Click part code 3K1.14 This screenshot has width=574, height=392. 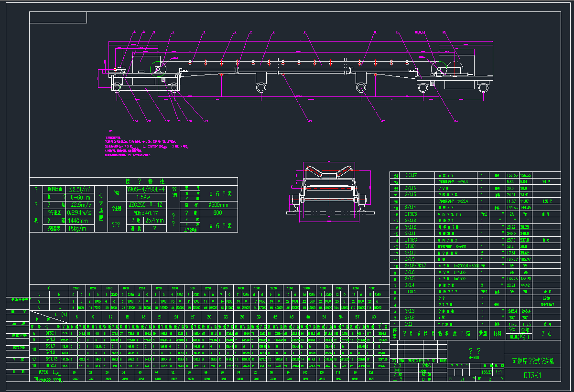(x=411, y=207)
